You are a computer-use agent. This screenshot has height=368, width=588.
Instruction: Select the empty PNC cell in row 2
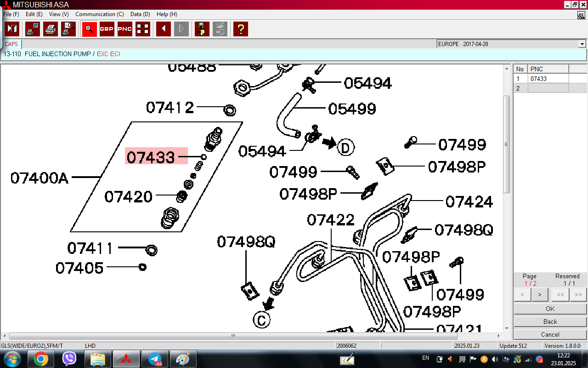[x=548, y=88]
